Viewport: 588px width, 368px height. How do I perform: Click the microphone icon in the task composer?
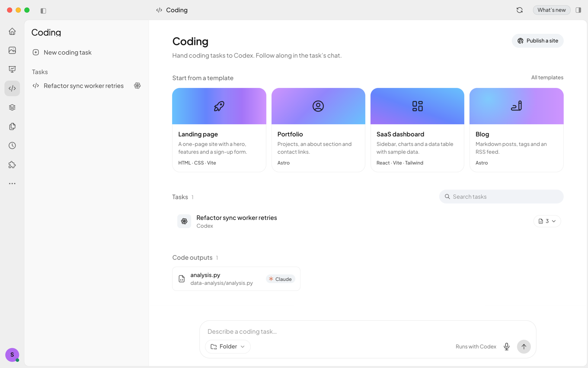click(507, 346)
